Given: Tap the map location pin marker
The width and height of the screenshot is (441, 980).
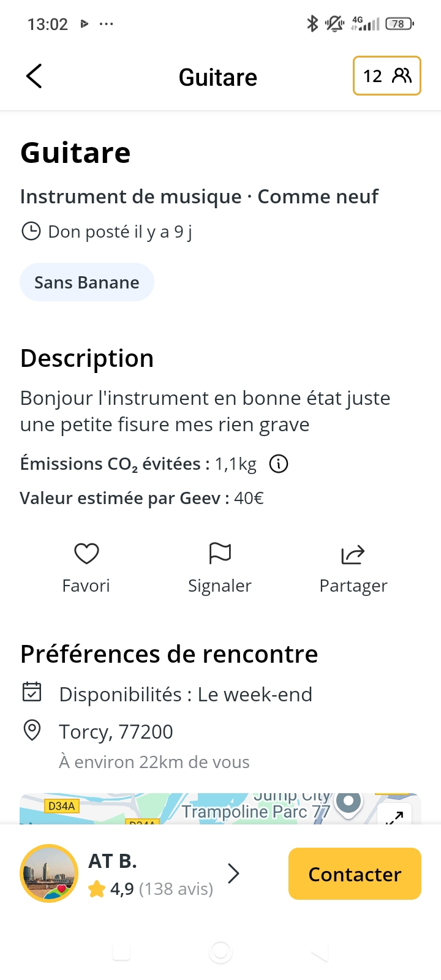Looking at the screenshot, I should coord(349,802).
